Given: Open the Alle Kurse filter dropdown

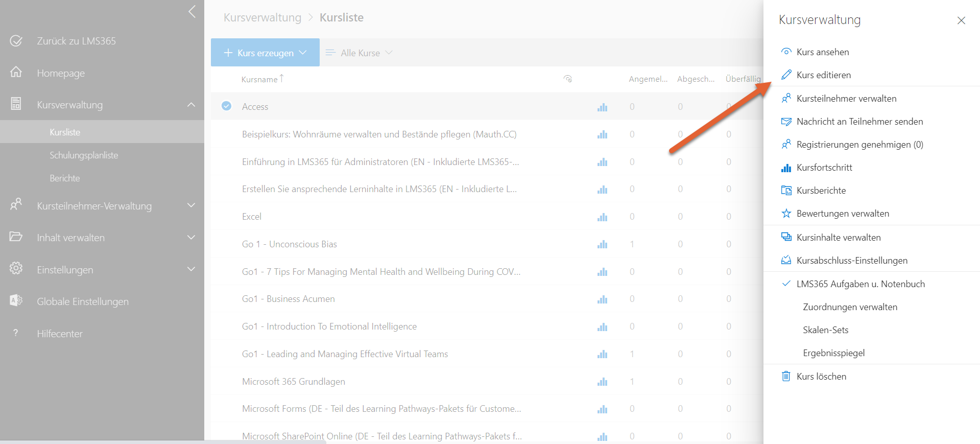Looking at the screenshot, I should pos(360,53).
